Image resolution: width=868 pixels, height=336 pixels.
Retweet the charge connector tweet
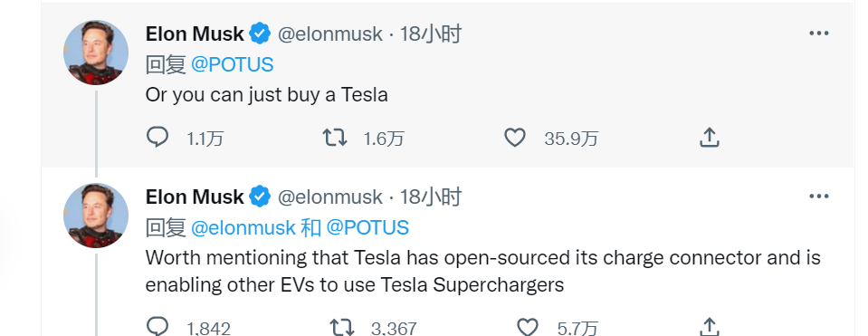pos(341,327)
